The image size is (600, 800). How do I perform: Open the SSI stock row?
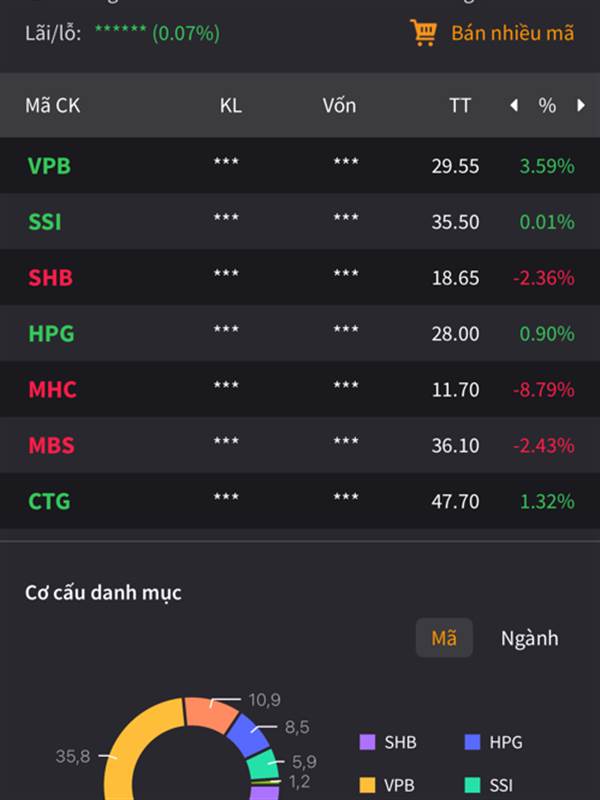click(x=300, y=221)
